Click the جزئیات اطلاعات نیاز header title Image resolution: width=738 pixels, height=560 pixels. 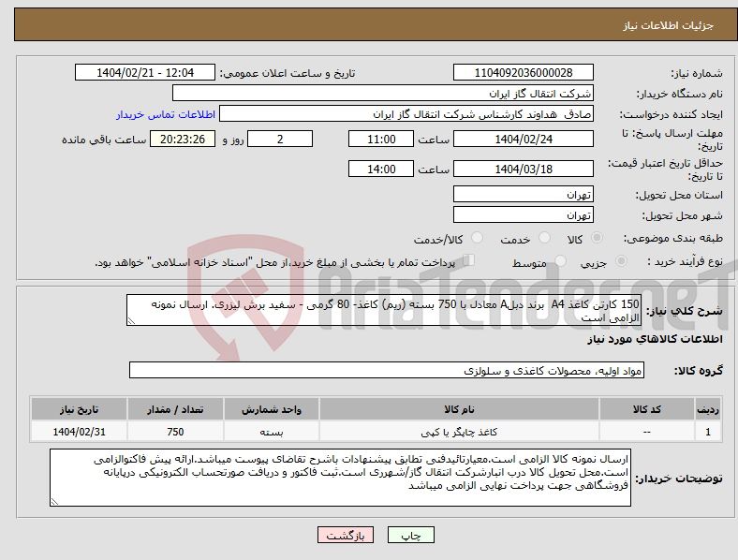(669, 25)
